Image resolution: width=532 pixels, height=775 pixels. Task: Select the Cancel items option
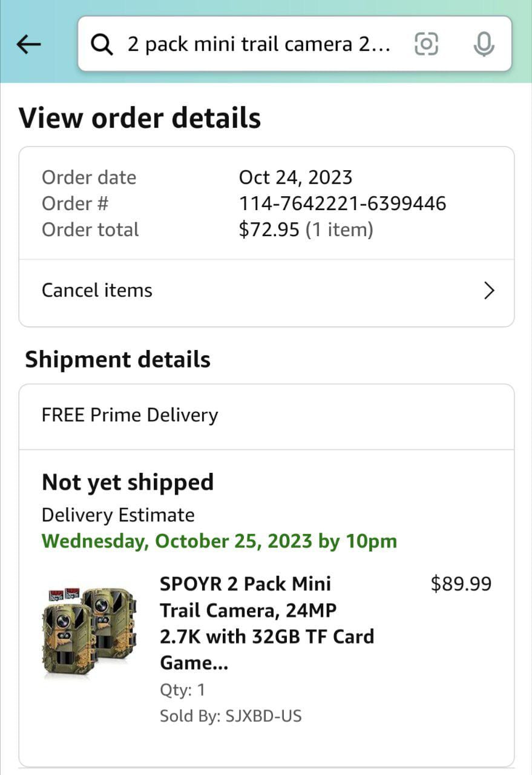pos(97,291)
